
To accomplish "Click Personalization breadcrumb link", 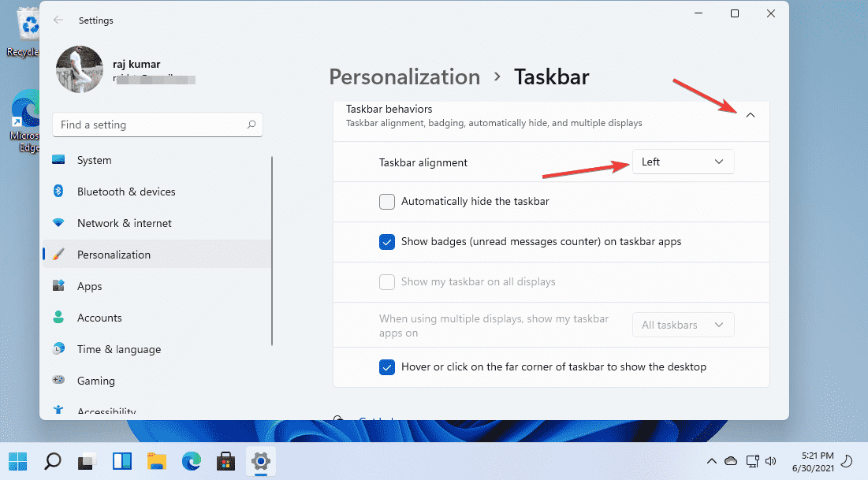I will pyautogui.click(x=404, y=77).
